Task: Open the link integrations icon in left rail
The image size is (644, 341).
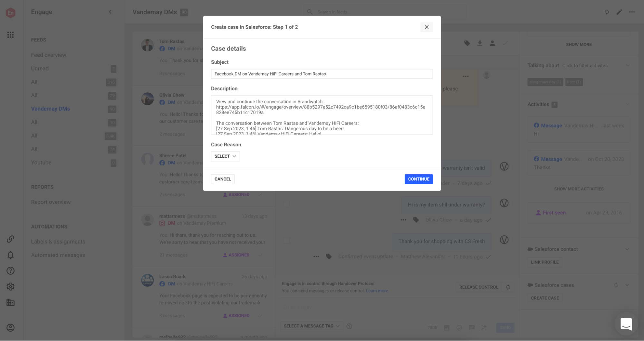Action: pos(10,239)
